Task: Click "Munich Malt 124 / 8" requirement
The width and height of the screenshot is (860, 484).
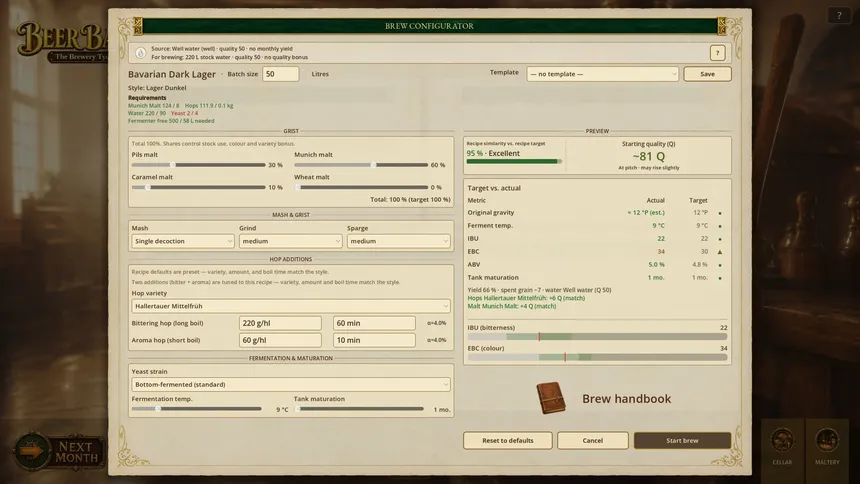Action: 154,105
